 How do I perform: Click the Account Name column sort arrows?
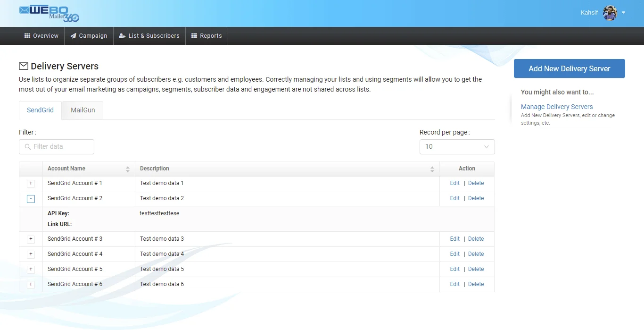(128, 169)
